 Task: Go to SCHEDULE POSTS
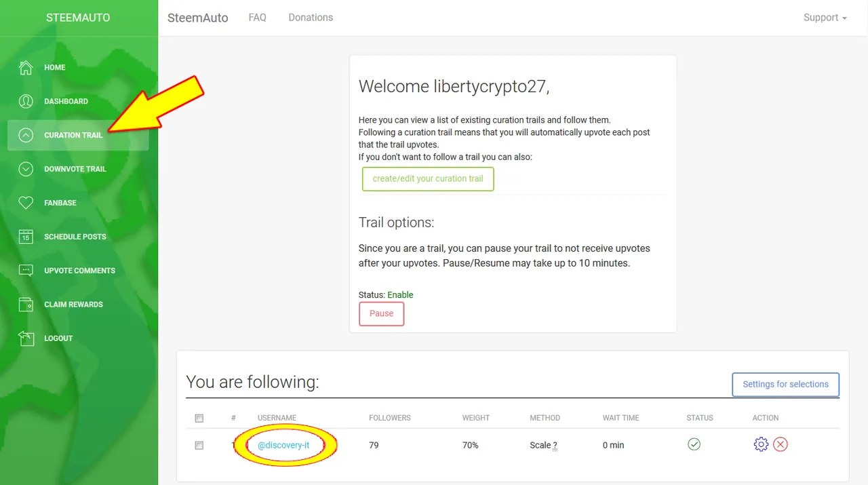(78, 237)
